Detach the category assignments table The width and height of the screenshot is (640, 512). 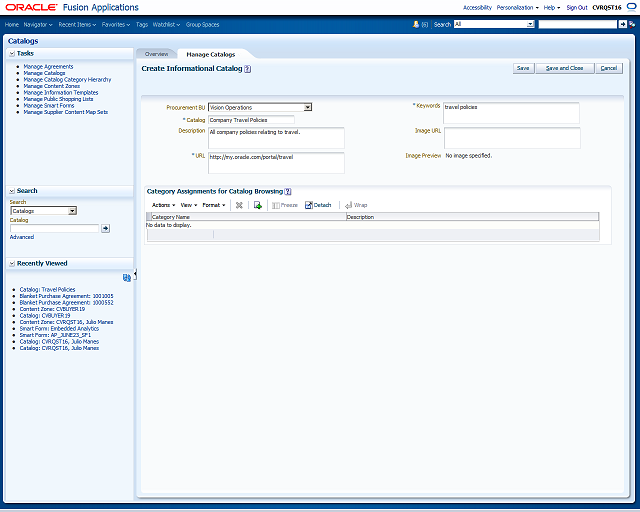pos(318,205)
